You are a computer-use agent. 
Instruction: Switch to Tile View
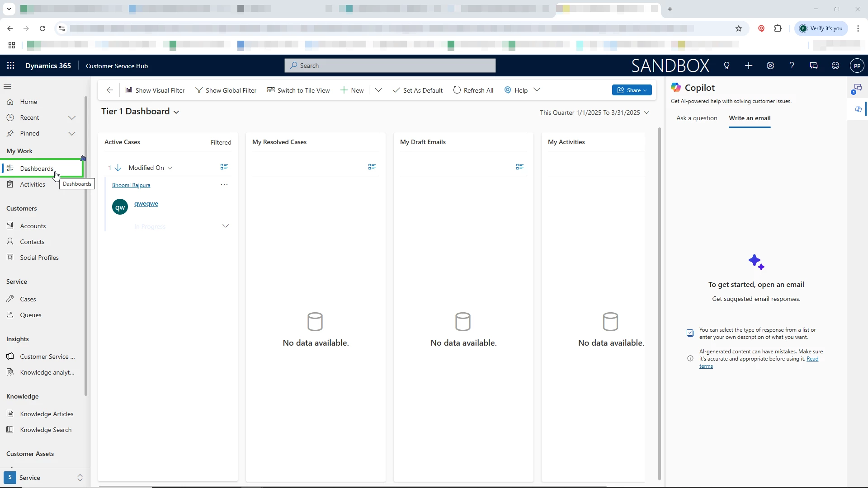[x=298, y=90]
